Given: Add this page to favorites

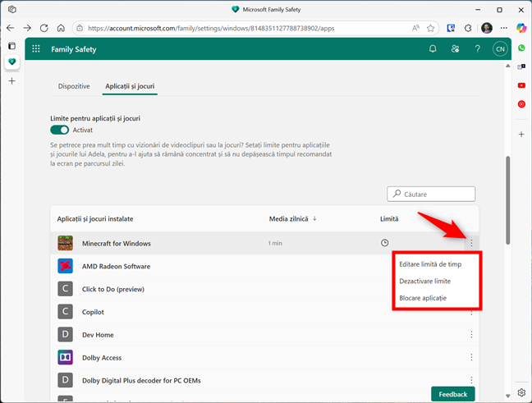Looking at the screenshot, I should click(x=430, y=28).
